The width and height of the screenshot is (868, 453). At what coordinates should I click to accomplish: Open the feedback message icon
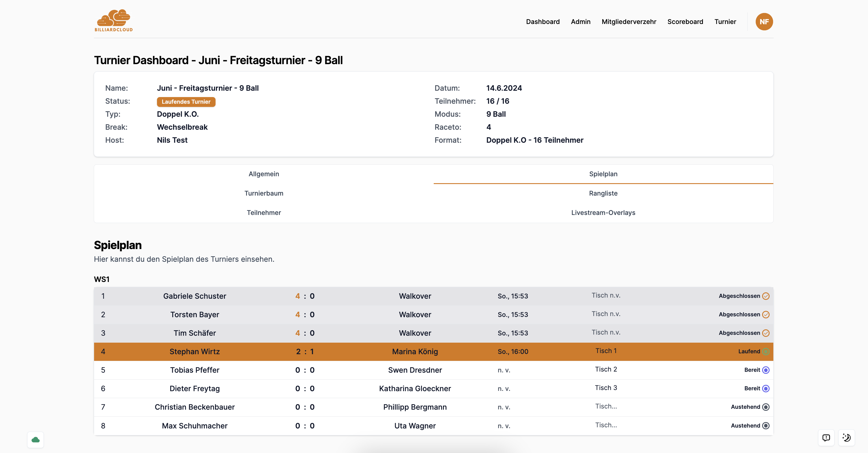click(826, 437)
